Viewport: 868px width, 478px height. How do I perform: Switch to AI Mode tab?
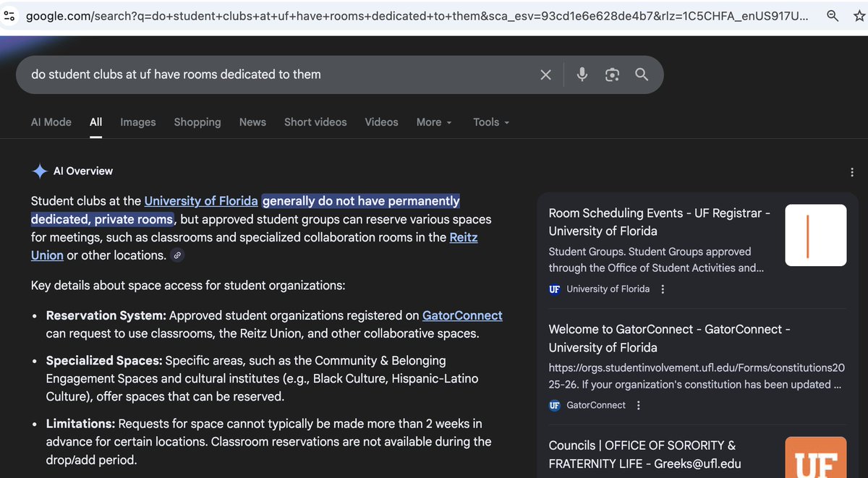coord(51,122)
